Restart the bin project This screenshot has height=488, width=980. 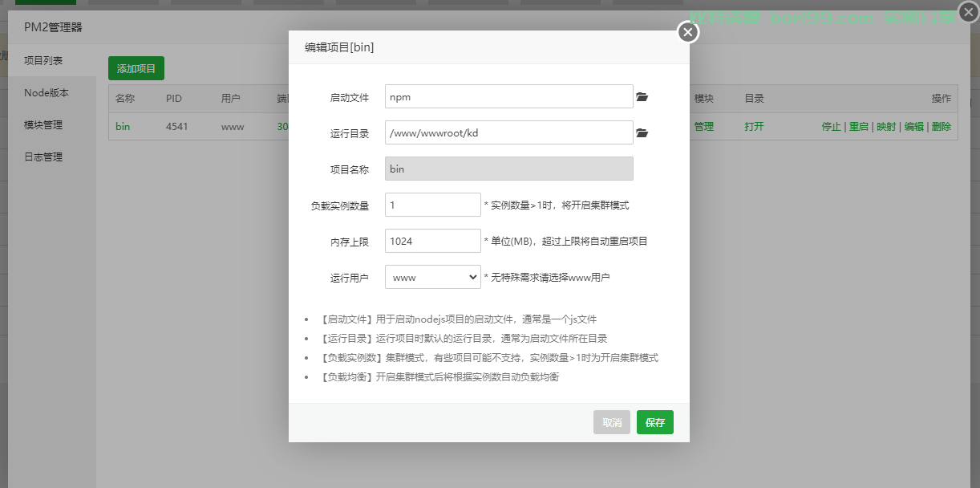tap(859, 127)
